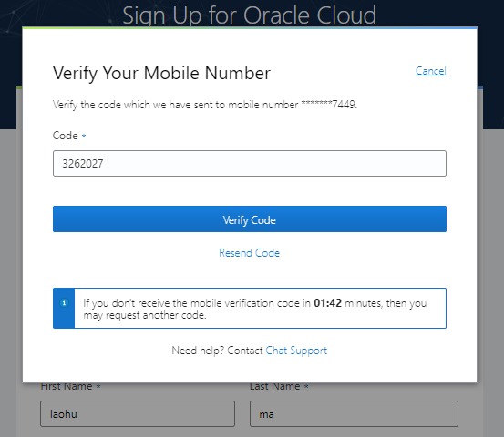Select the Last Name field containing ma

354,413
